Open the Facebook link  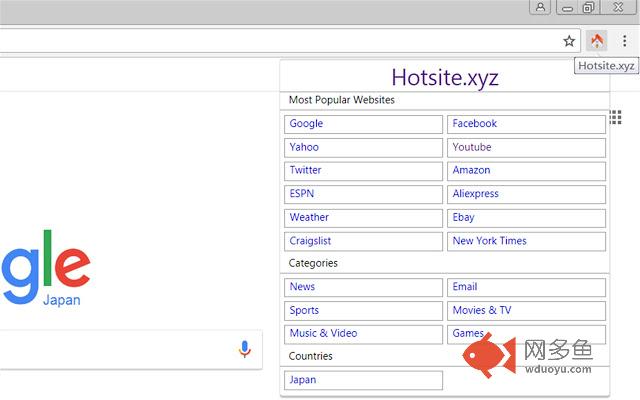(526, 124)
